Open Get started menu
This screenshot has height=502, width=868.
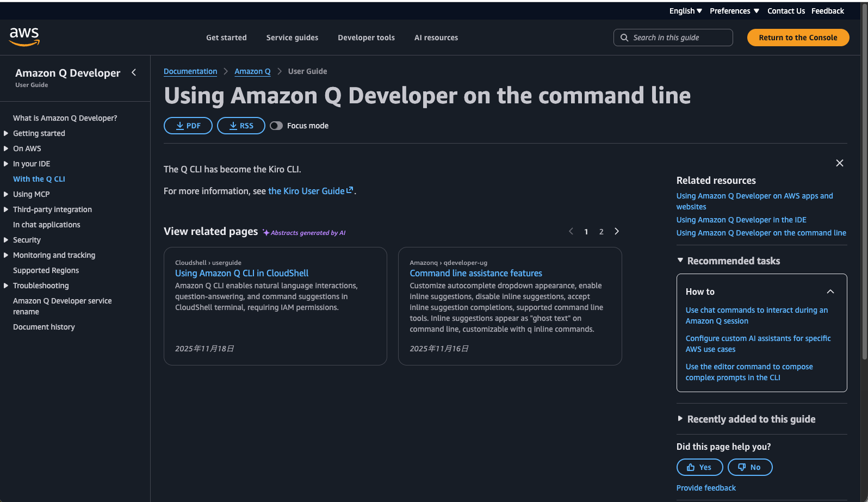(226, 38)
